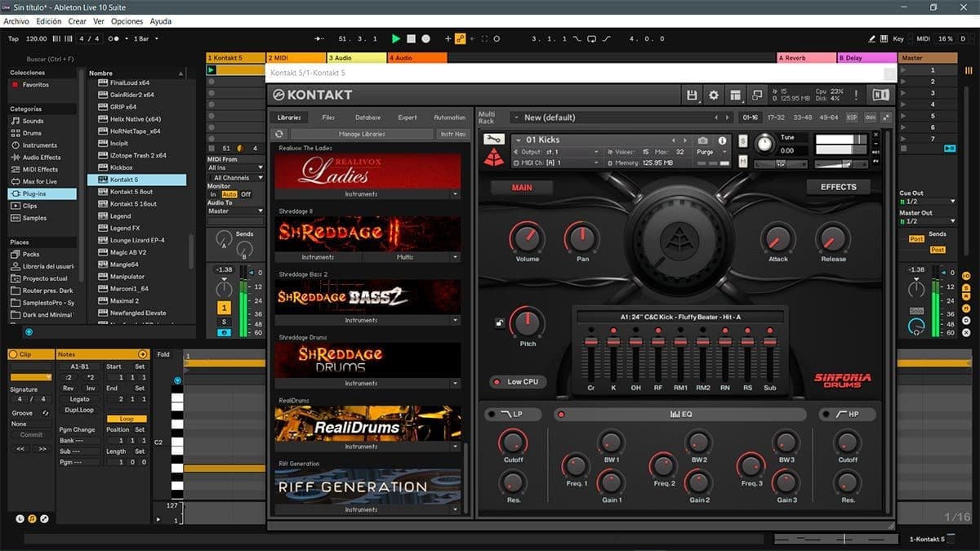The height and width of the screenshot is (551, 980).
Task: Click the Legato button in Notes
Action: tap(79, 399)
